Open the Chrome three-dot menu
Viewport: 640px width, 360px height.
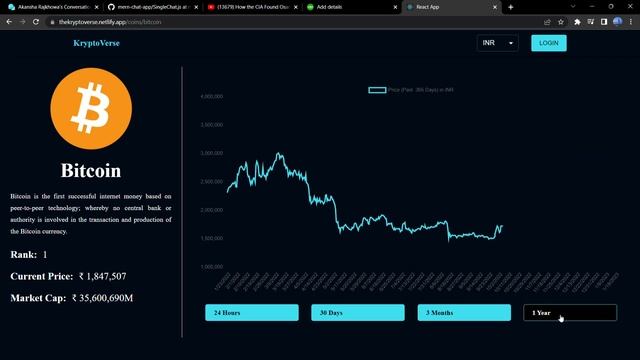631,22
